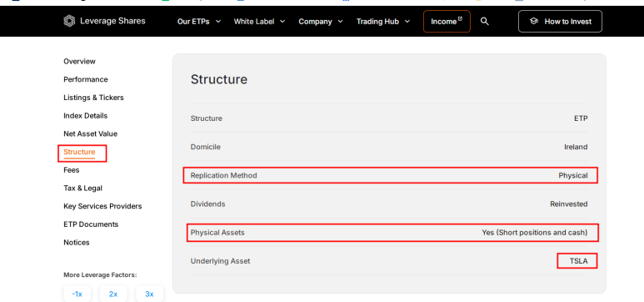This screenshot has height=302, width=644.
Task: Open Net Asset Value section
Action: [x=90, y=133]
